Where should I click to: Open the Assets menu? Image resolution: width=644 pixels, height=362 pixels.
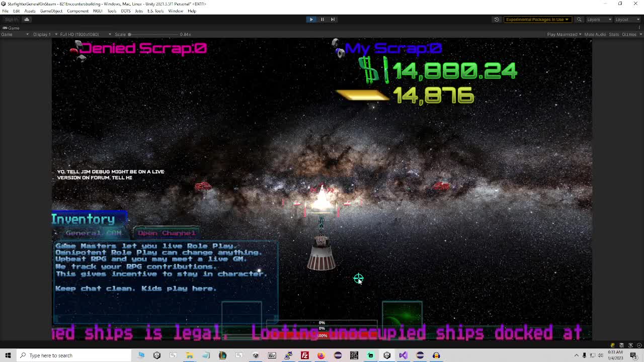tap(30, 11)
